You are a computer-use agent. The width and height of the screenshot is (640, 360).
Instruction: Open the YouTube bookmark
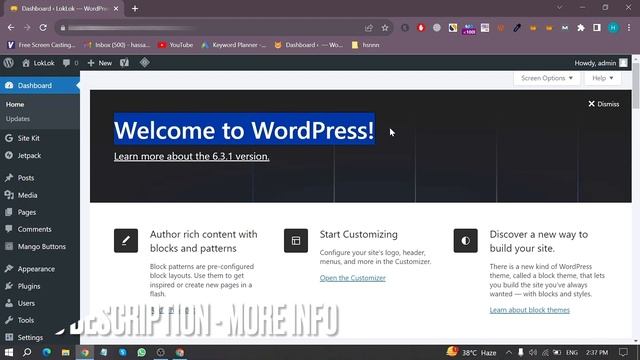[x=176, y=45]
